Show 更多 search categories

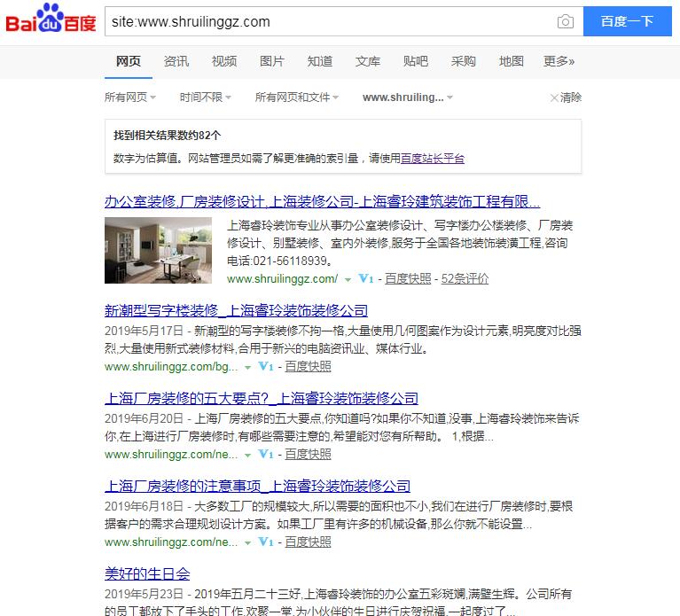coord(559,61)
